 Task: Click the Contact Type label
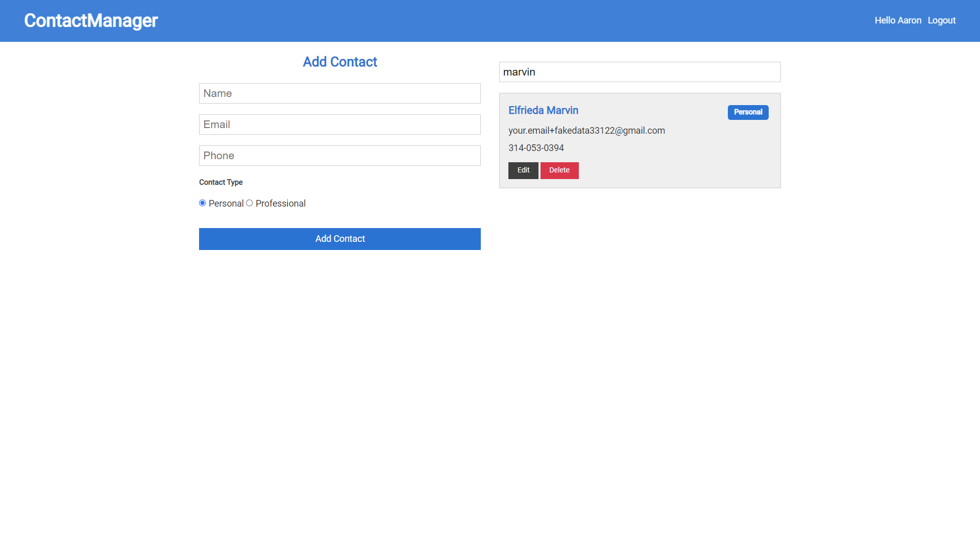(x=220, y=182)
